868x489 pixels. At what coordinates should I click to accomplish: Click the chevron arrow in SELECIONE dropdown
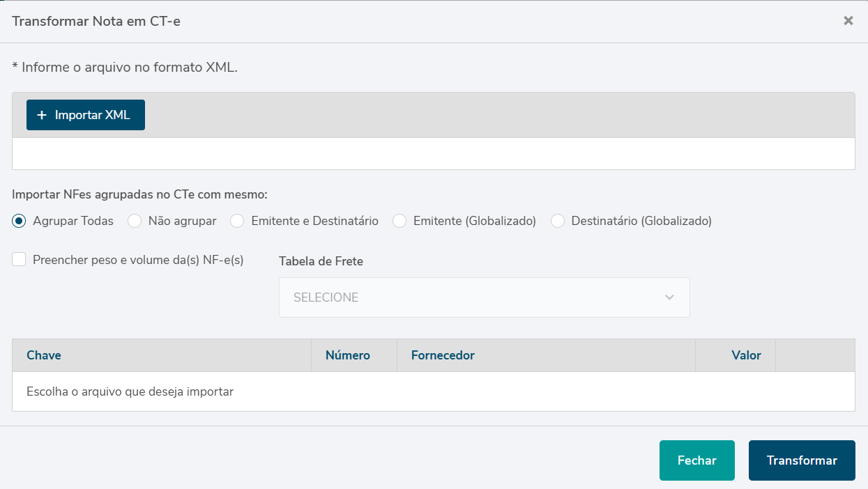coord(669,297)
